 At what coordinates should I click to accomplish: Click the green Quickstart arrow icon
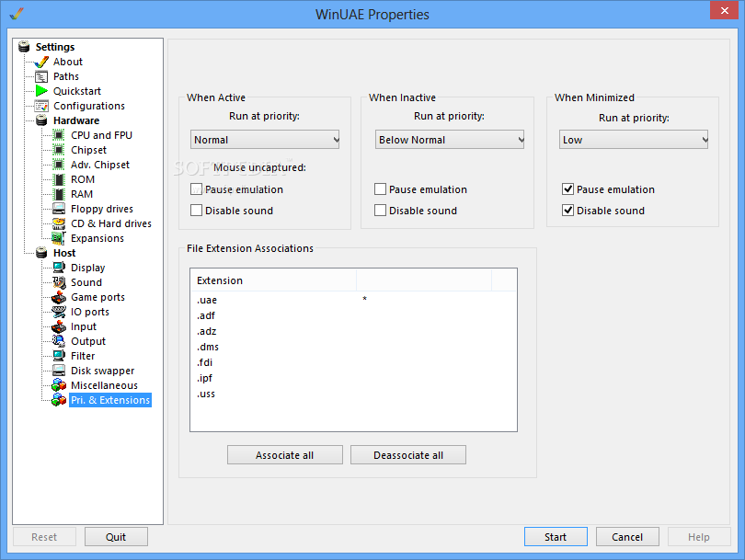click(41, 91)
